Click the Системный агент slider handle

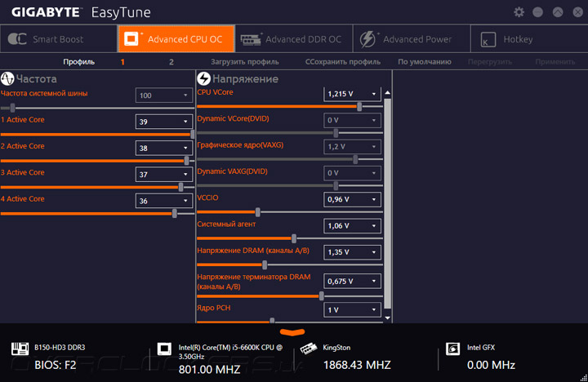[294, 238]
